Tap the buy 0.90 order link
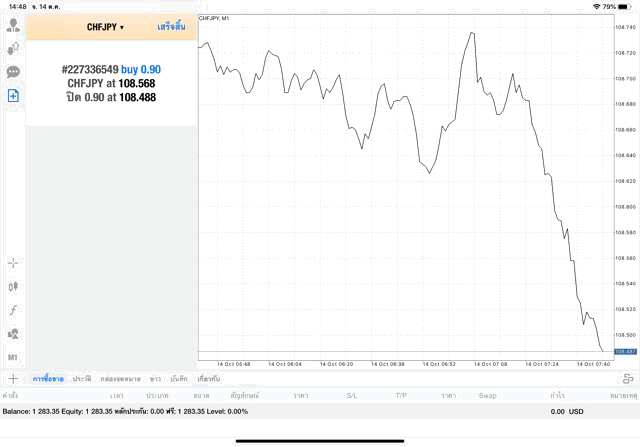 click(141, 69)
